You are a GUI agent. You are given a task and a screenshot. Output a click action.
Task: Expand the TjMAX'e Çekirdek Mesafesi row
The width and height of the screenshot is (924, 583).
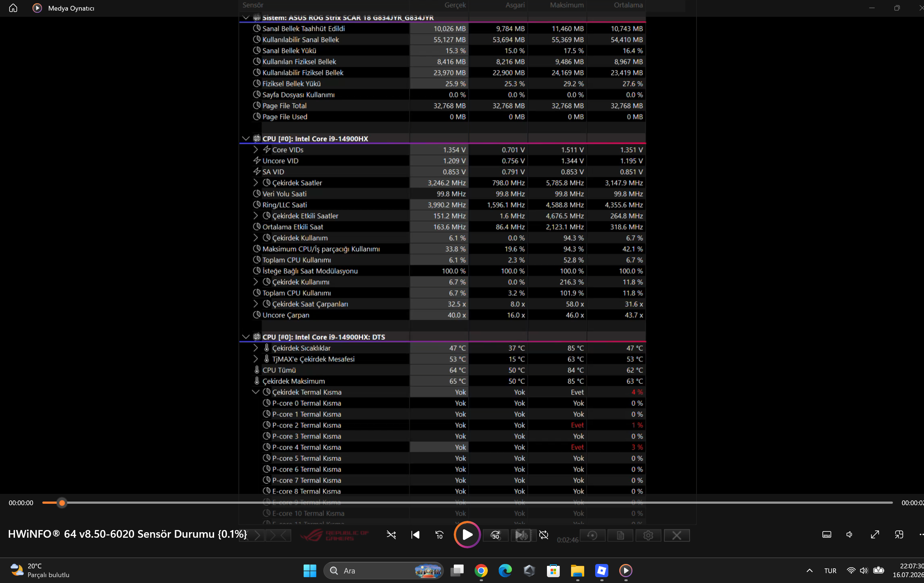(256, 359)
